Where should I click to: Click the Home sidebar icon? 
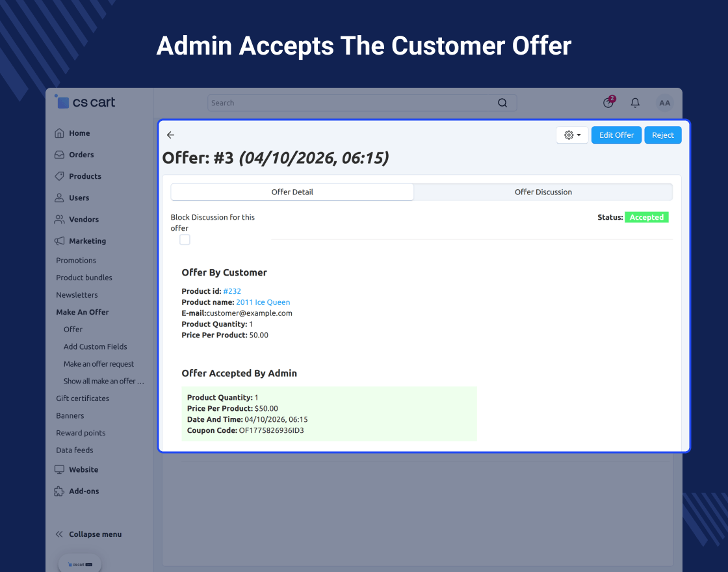[x=59, y=133]
